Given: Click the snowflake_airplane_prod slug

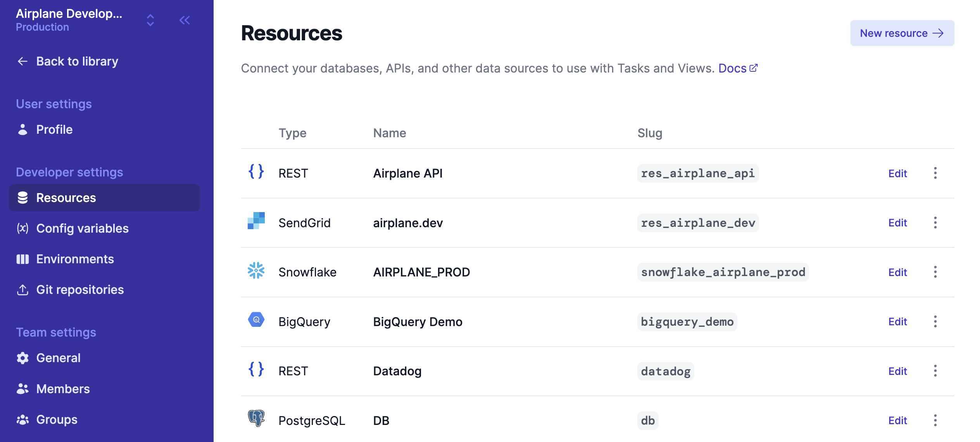Looking at the screenshot, I should coord(723,272).
